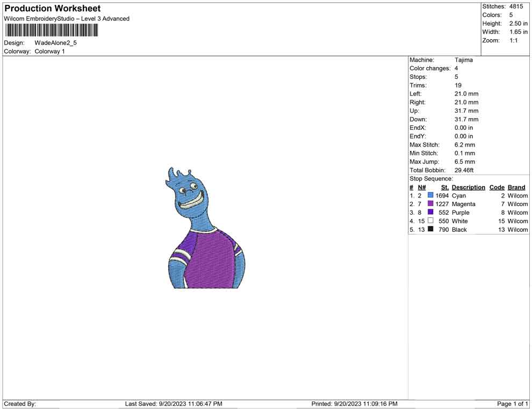Screen dimensions: 532x409
Task: Click the Min Stitch value 0.1 mm
Action: (465, 153)
